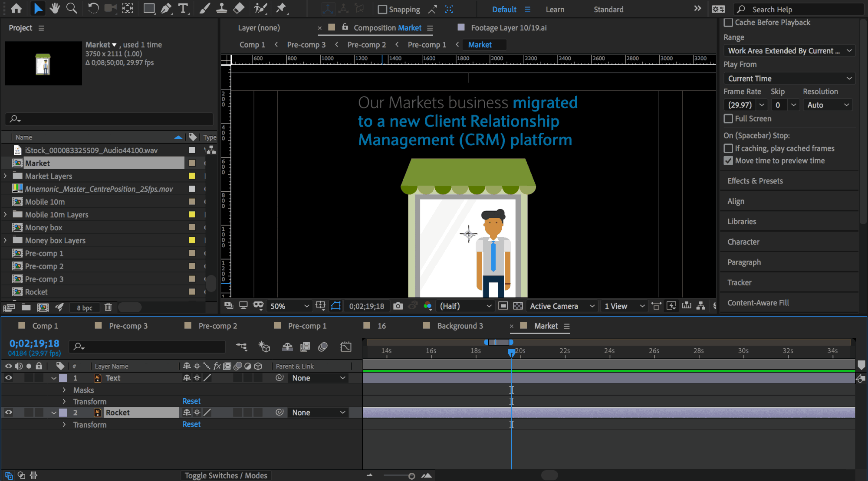The width and height of the screenshot is (868, 481).
Task: Reset the Rocket layer Transform
Action: click(191, 424)
